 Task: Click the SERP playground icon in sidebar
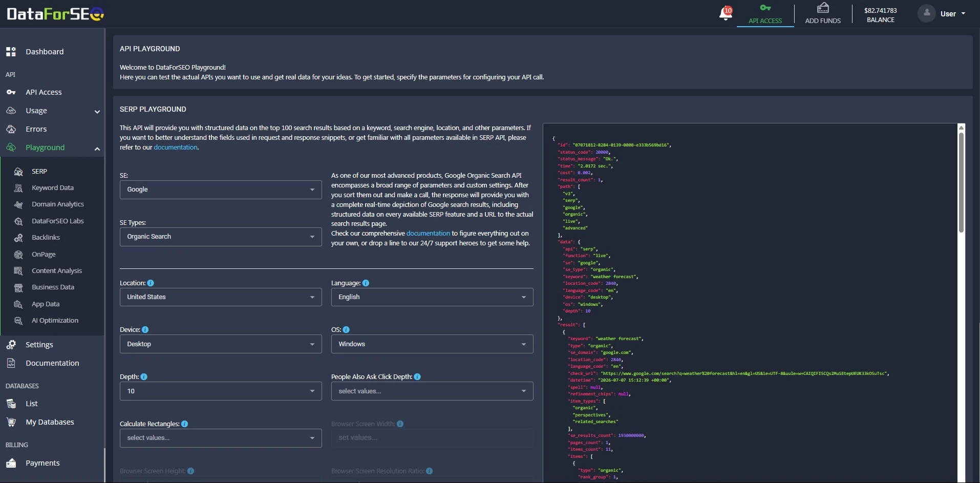[18, 172]
